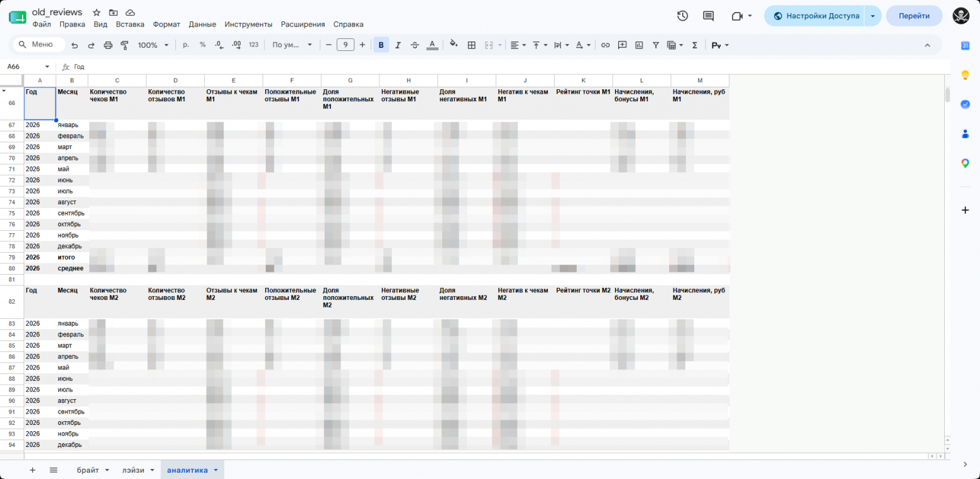
Task: Open Contacts in side panel
Action: [x=966, y=134]
